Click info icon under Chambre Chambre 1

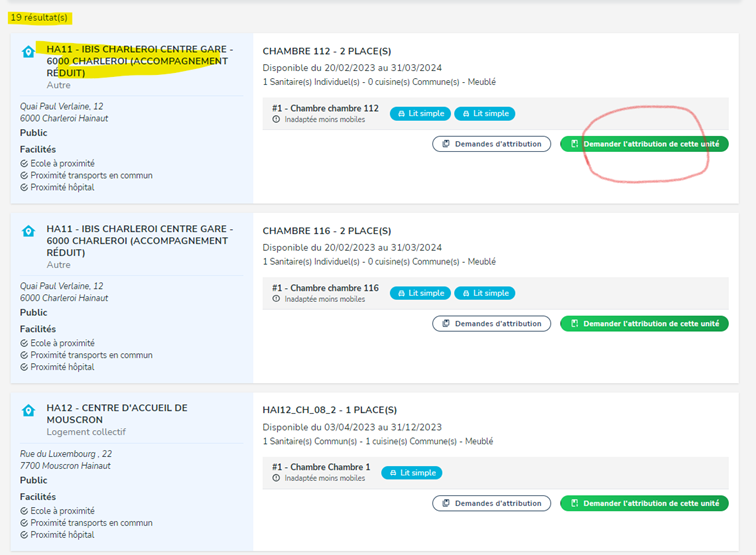(276, 478)
